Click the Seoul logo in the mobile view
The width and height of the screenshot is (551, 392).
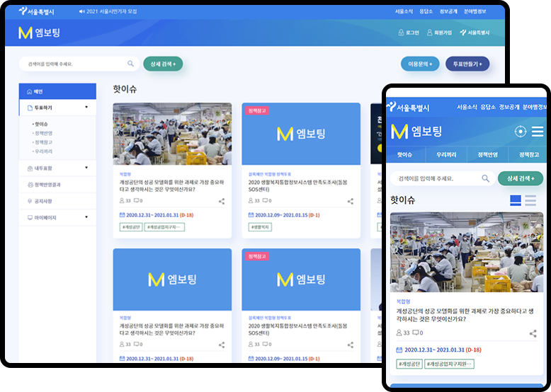[x=409, y=107]
